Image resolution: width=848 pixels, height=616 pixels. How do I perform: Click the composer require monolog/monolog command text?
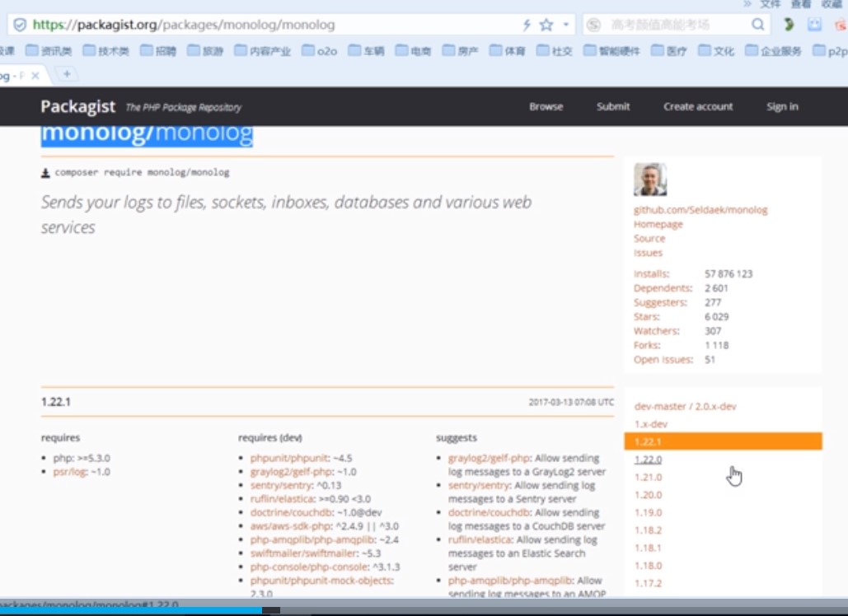143,172
